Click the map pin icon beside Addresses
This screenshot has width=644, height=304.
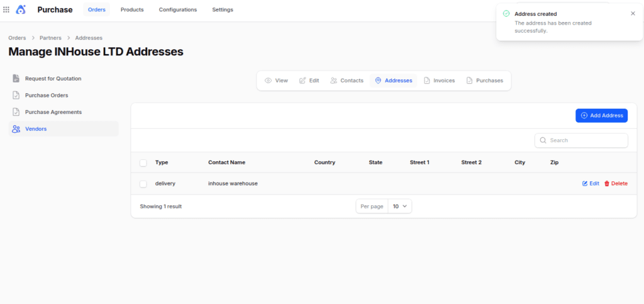click(378, 81)
